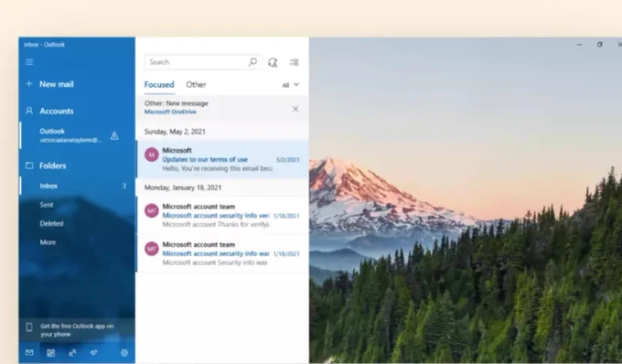Click the account warning triangle icon
The width and height of the screenshot is (622, 364).
[x=114, y=136]
